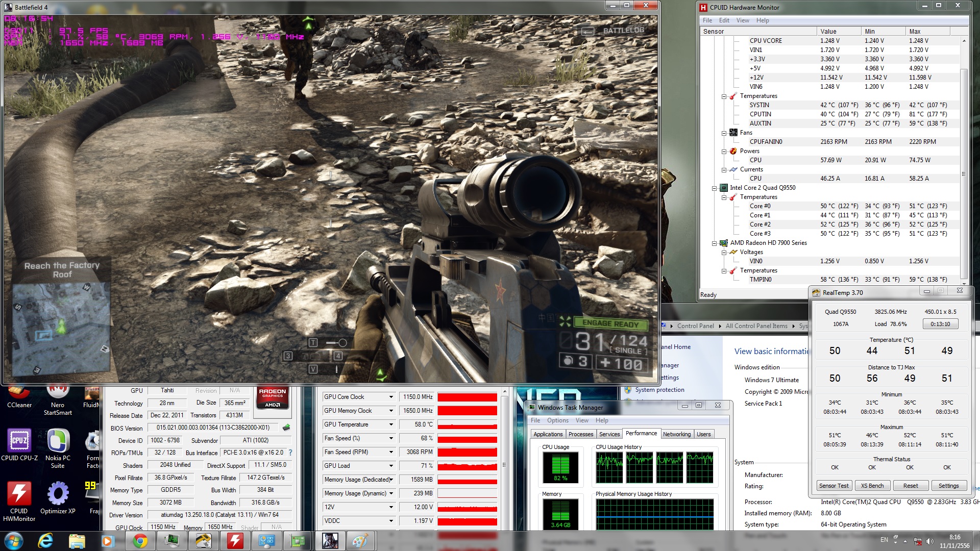Open GPU Core Clock sensor dropdown
Viewport: 980px width, 551px height.
coord(391,397)
